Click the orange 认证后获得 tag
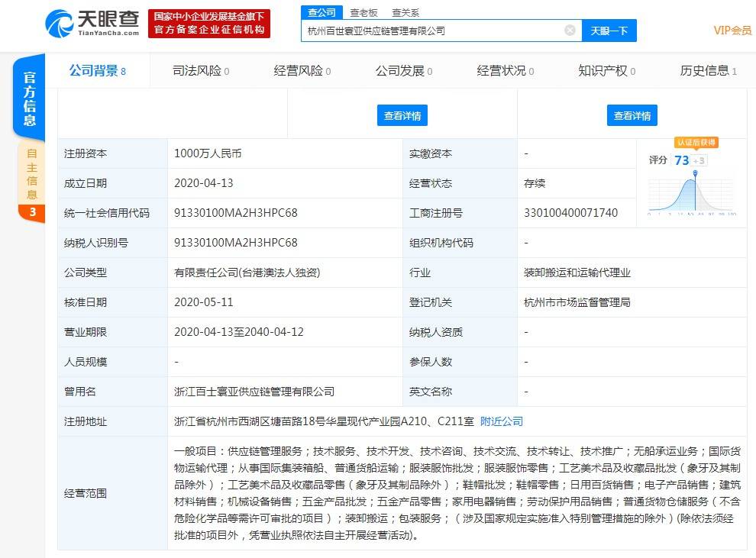The image size is (756, 558). point(696,142)
